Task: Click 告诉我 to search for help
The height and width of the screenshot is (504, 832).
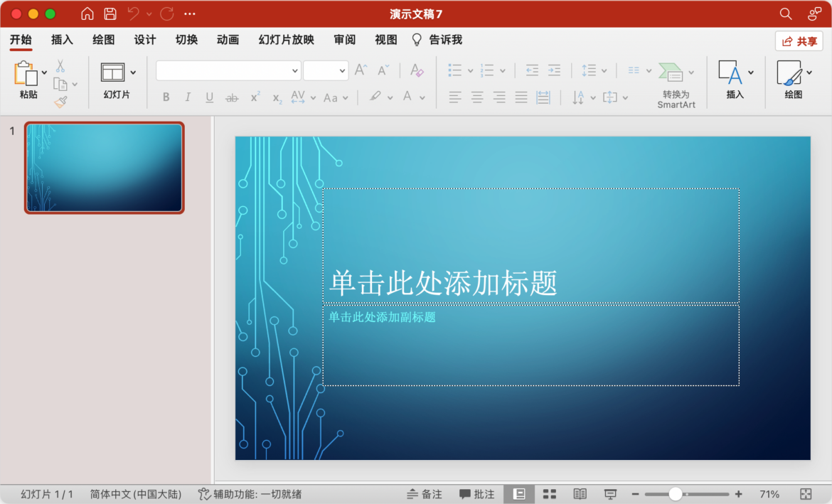Action: (x=437, y=40)
